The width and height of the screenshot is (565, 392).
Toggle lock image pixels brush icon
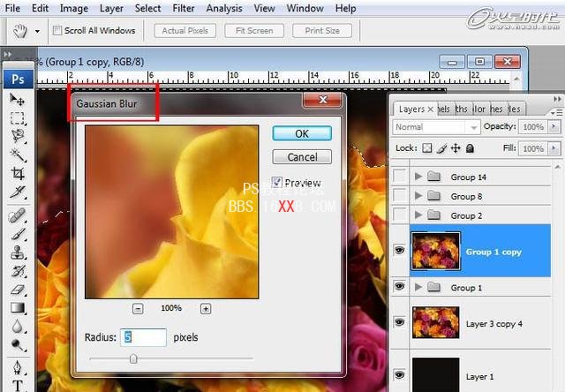click(x=441, y=148)
